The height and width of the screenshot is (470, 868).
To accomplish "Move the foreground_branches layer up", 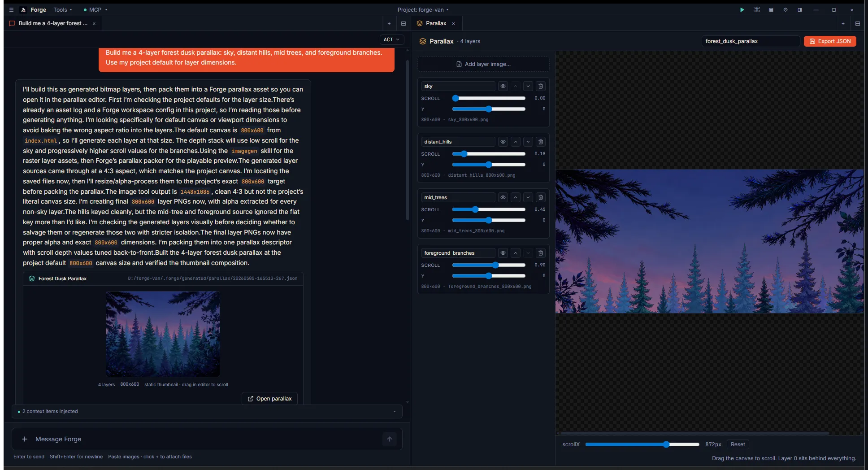I will (x=516, y=253).
